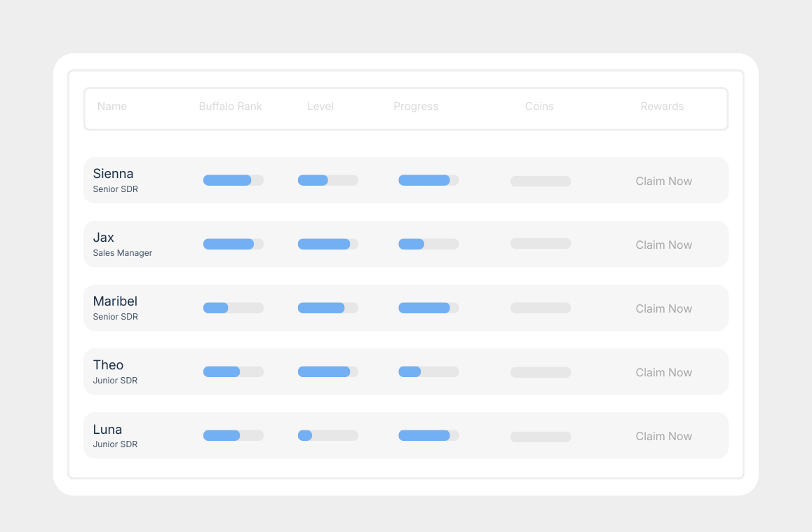
Task: Click Sienna's Progress bar
Action: tap(428, 180)
